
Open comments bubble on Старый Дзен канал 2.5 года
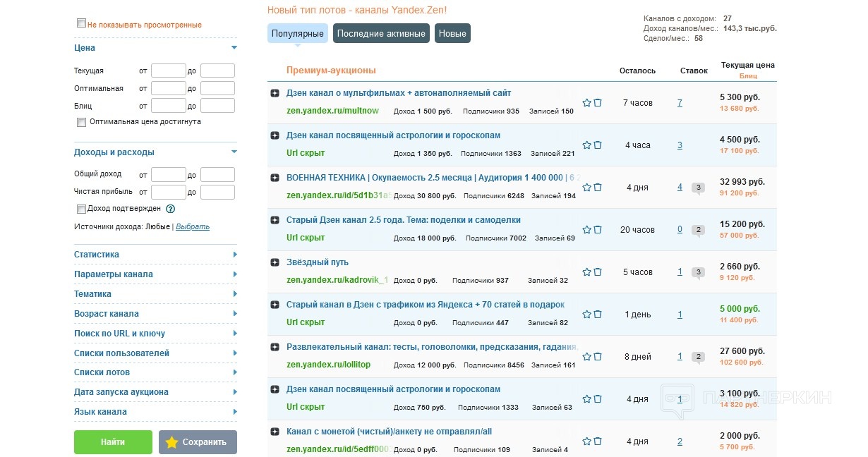pyautogui.click(x=698, y=231)
